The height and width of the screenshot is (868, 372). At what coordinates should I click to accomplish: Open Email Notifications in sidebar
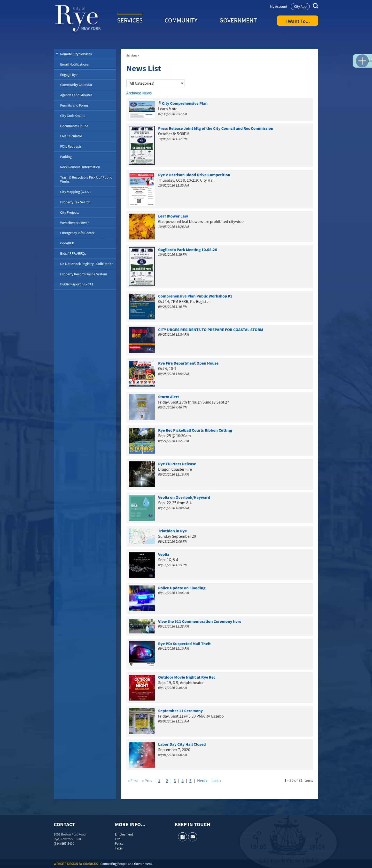pos(85,64)
